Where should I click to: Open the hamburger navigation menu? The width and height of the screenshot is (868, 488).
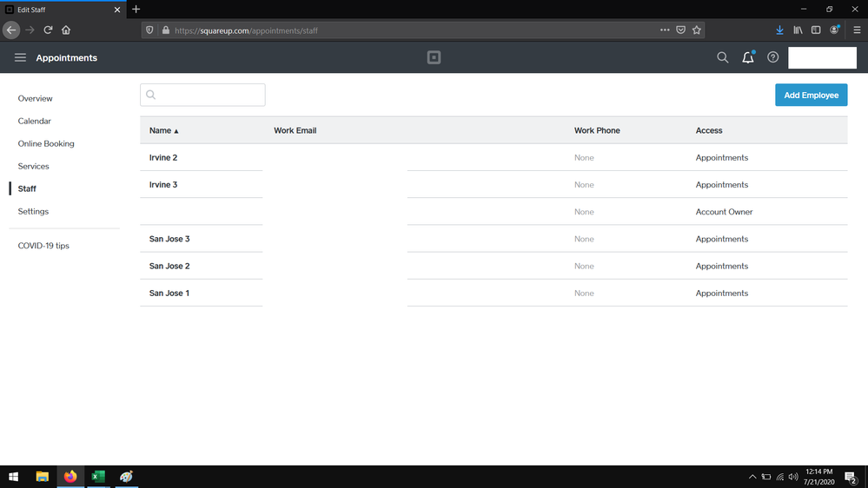20,58
